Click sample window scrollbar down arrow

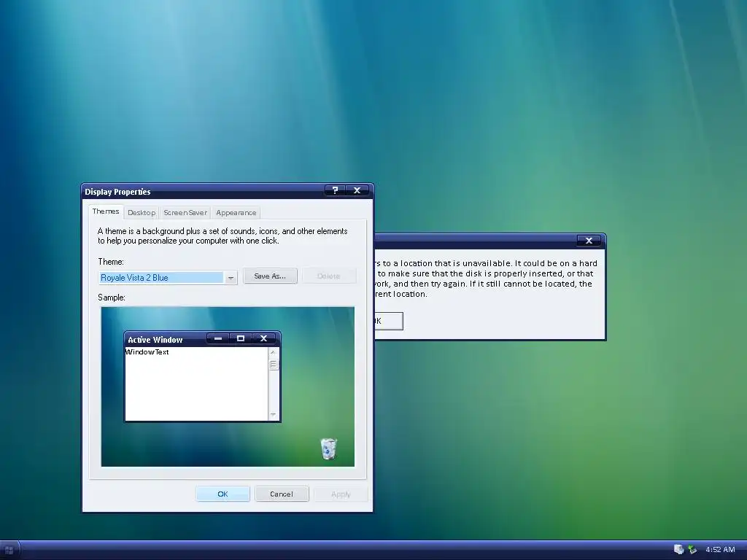[274, 414]
